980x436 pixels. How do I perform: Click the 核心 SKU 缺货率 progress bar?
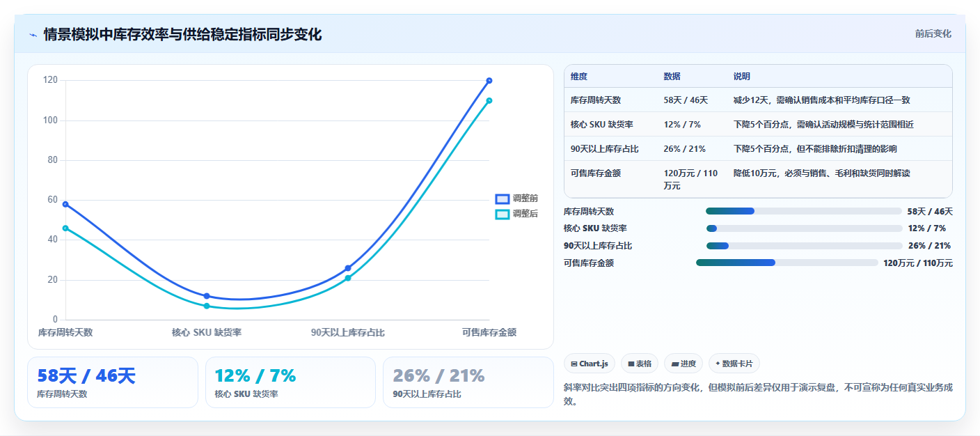804,228
